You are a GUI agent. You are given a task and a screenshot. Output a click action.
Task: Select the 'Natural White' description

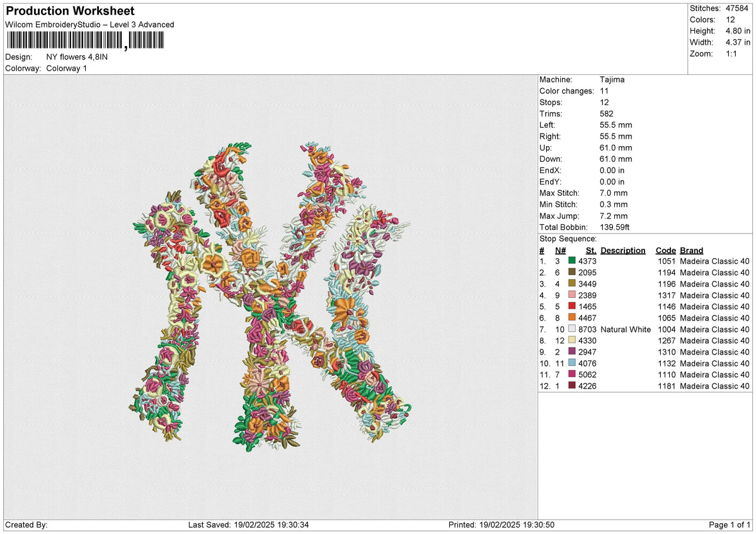(x=626, y=329)
